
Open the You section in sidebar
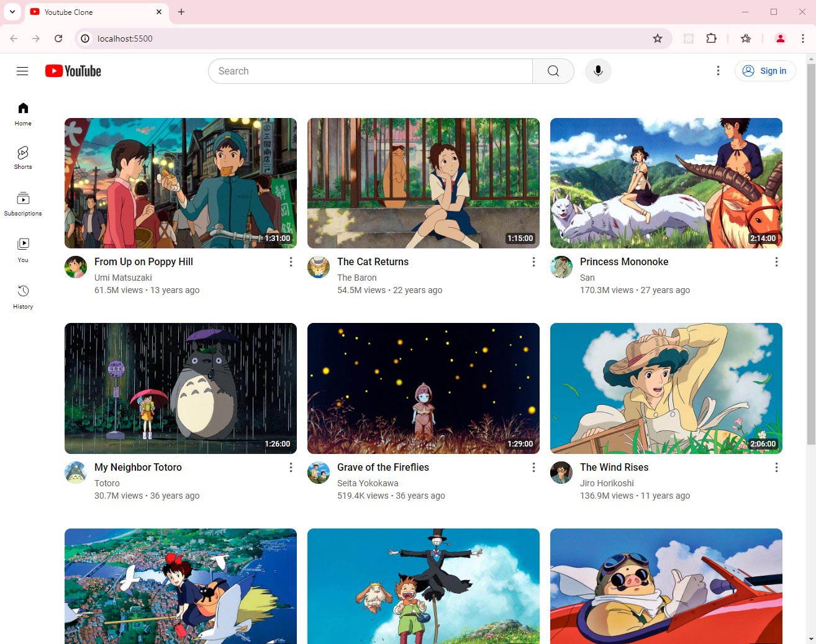click(23, 250)
